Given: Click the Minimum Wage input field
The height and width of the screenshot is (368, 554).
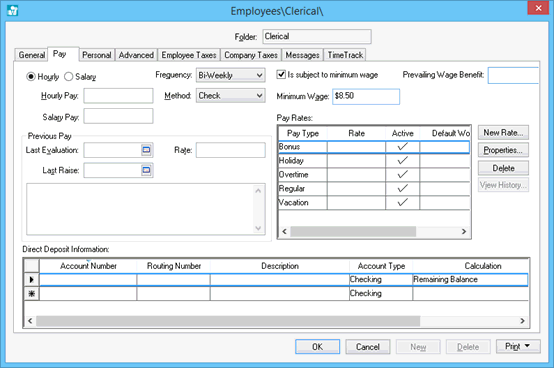Looking at the screenshot, I should [x=366, y=96].
